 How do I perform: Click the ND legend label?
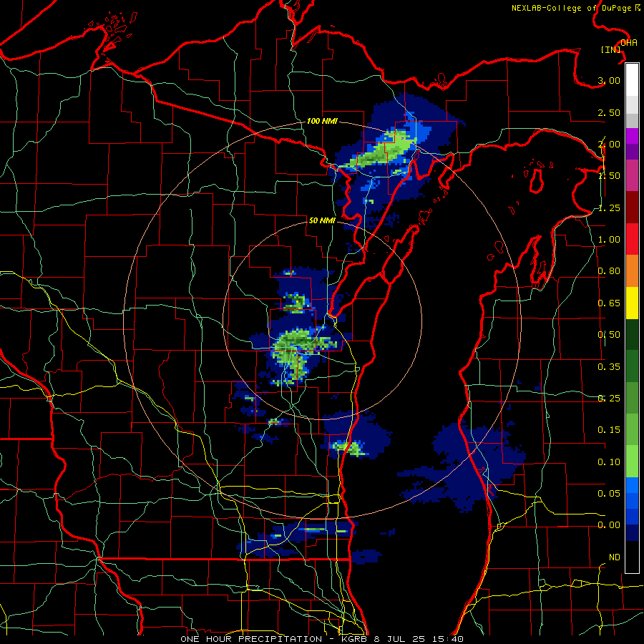[x=614, y=557]
